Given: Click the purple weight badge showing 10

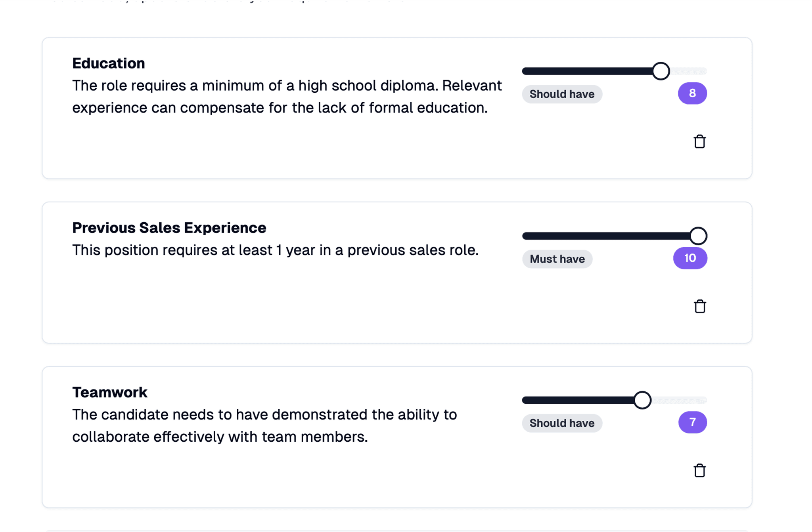Looking at the screenshot, I should pyautogui.click(x=690, y=258).
